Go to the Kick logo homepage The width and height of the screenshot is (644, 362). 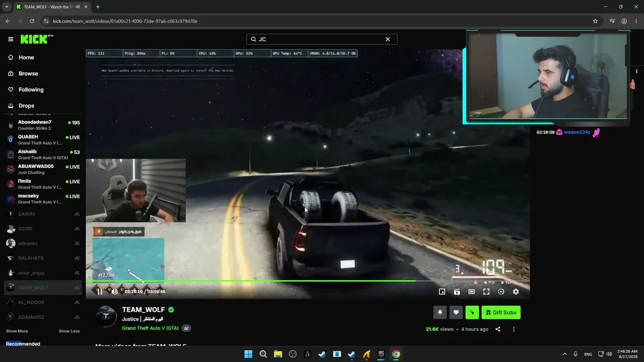[x=37, y=39]
